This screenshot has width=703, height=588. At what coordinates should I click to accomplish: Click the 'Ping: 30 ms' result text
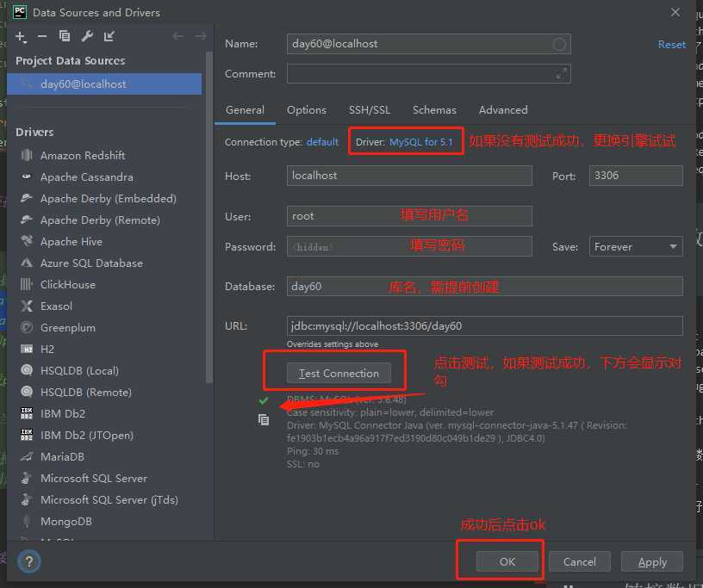click(x=313, y=451)
